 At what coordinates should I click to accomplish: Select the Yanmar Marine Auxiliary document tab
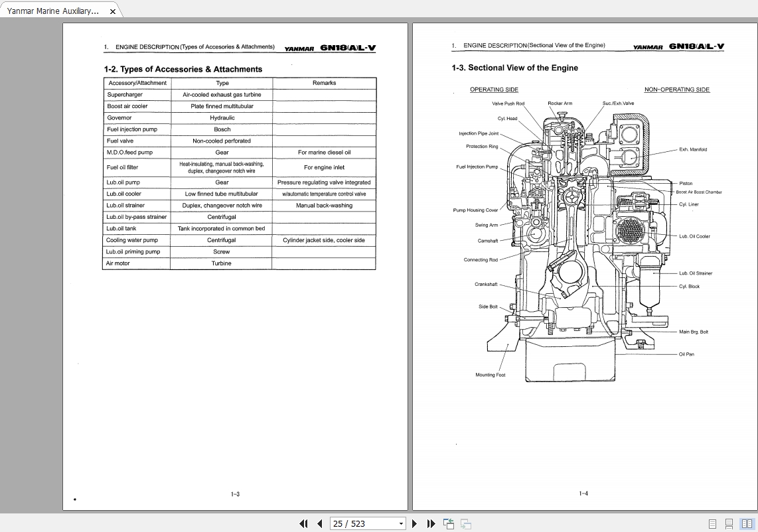click(53, 11)
